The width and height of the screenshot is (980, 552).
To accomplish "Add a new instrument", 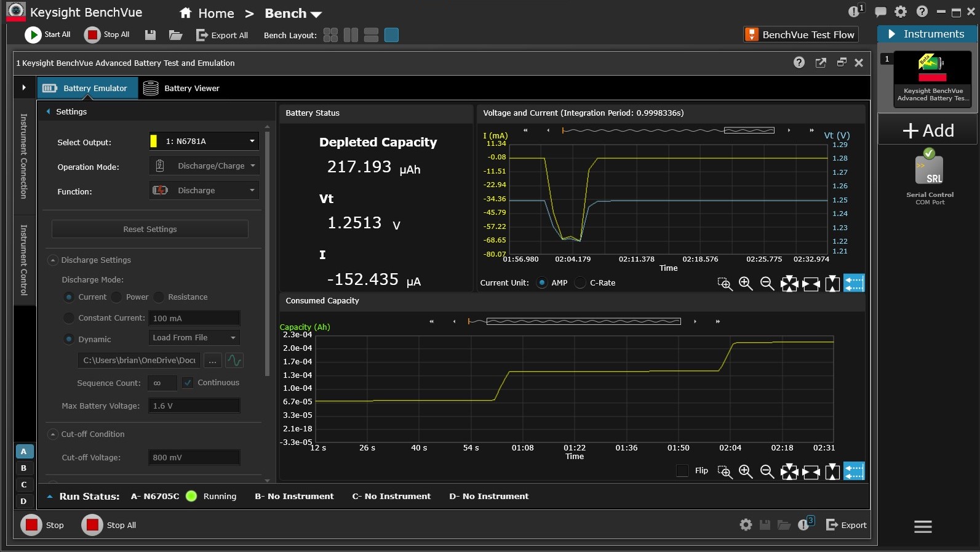I will pyautogui.click(x=928, y=130).
